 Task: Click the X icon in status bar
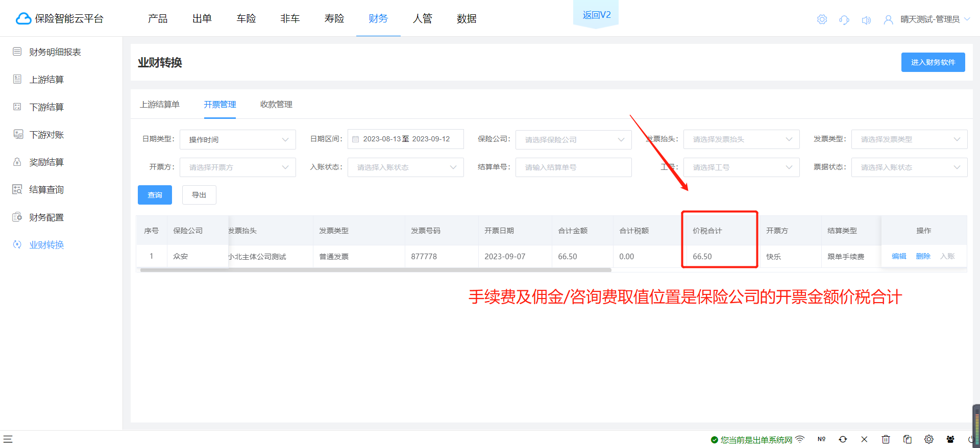click(864, 439)
